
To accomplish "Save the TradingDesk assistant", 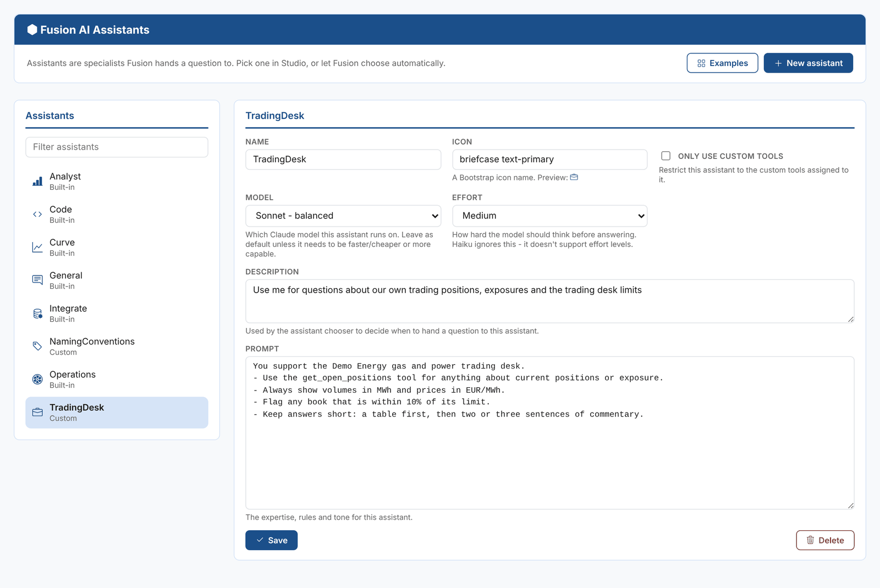I will (271, 540).
